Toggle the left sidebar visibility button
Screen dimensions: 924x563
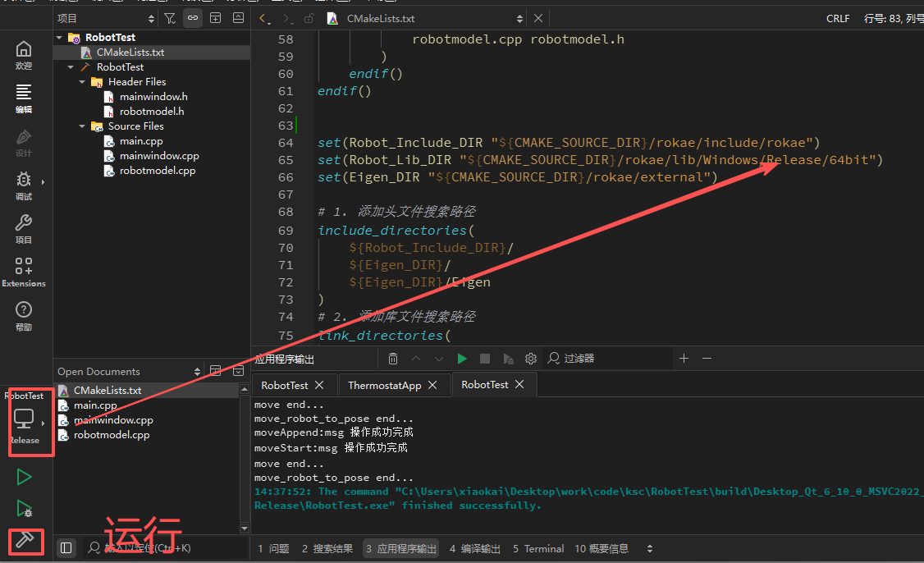pyautogui.click(x=66, y=548)
